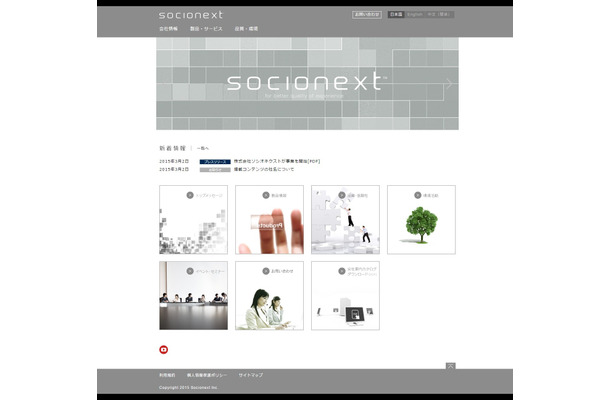
Task: Click the お問い合わせ button in the header
Action: [366, 14]
